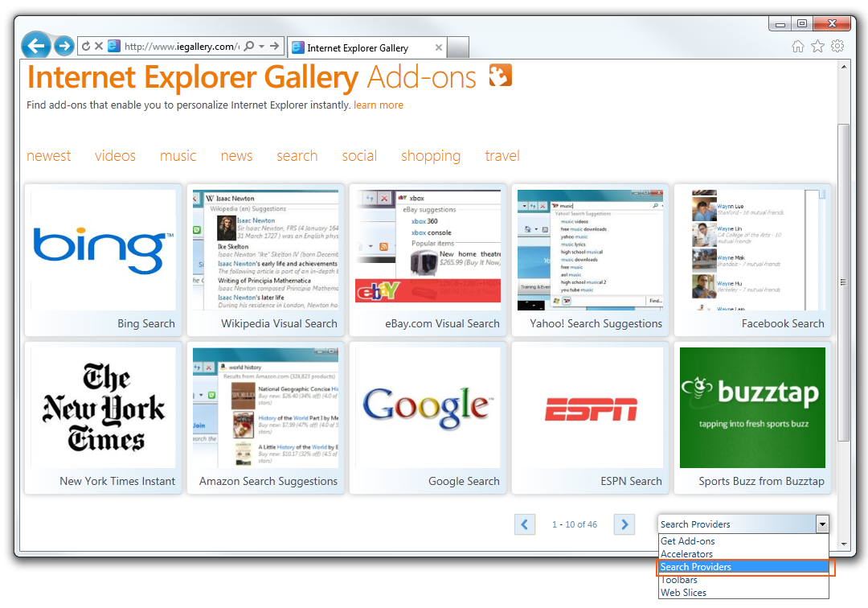Click the buzztap logo thumbnail
Viewport: 868px width, 608px height.
[x=752, y=408]
